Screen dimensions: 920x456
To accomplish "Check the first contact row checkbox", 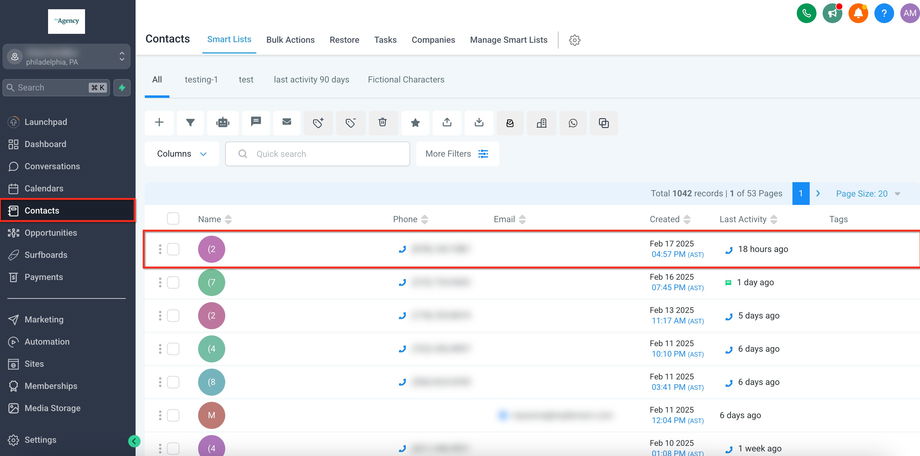I will click(173, 249).
